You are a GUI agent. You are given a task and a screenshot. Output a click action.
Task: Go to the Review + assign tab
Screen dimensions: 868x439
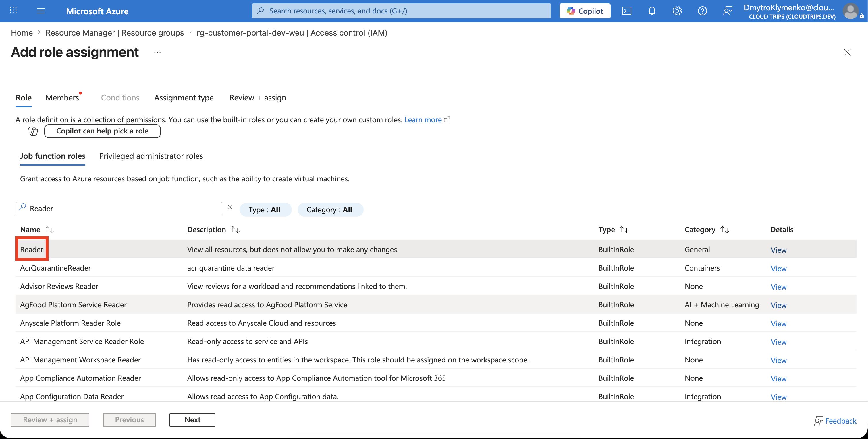click(258, 98)
